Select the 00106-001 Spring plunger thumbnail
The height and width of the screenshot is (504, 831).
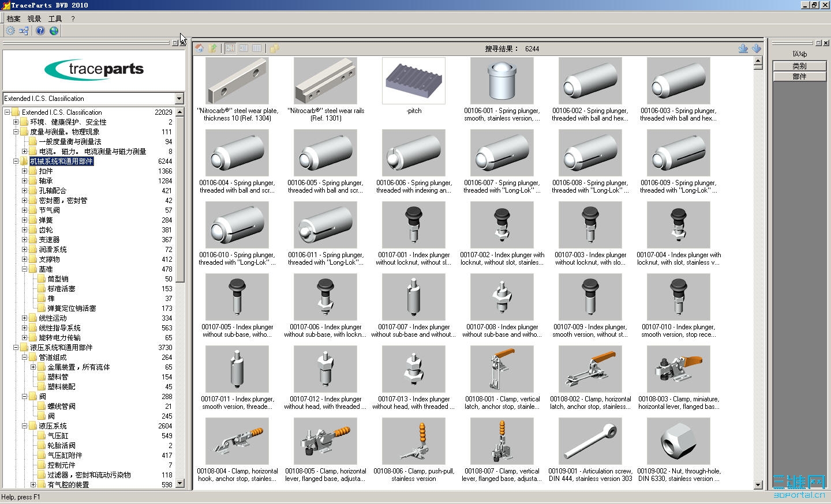pyautogui.click(x=502, y=81)
